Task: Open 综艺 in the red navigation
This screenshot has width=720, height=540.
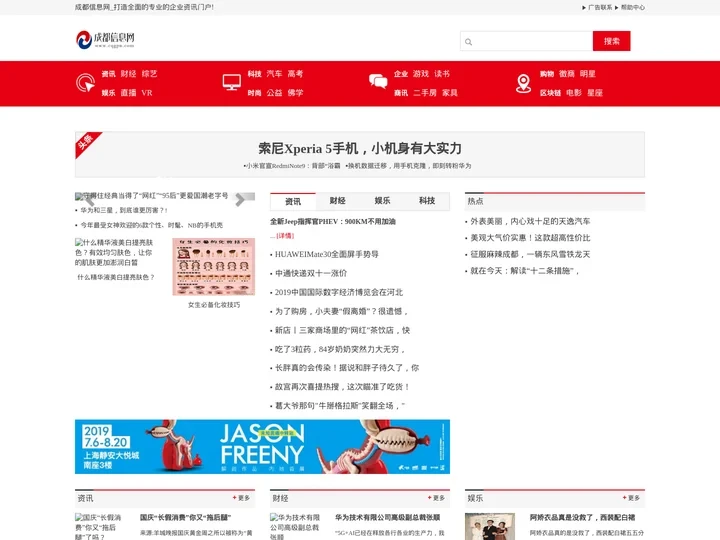Action: tap(149, 74)
